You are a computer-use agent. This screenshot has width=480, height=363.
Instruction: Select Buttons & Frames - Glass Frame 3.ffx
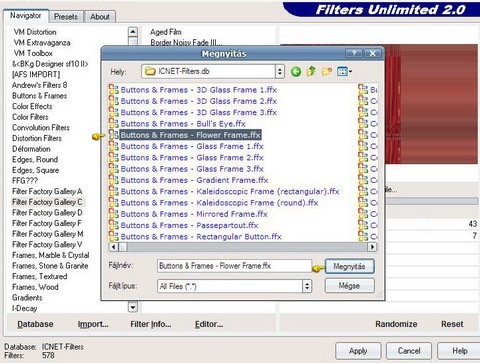[192, 169]
